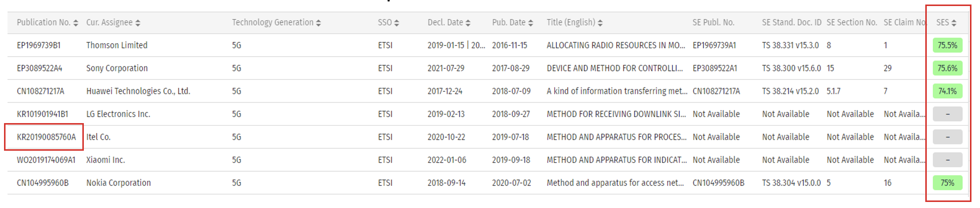980x208 pixels.
Task: Sort by Title (English) column arrows
Action: [600, 23]
